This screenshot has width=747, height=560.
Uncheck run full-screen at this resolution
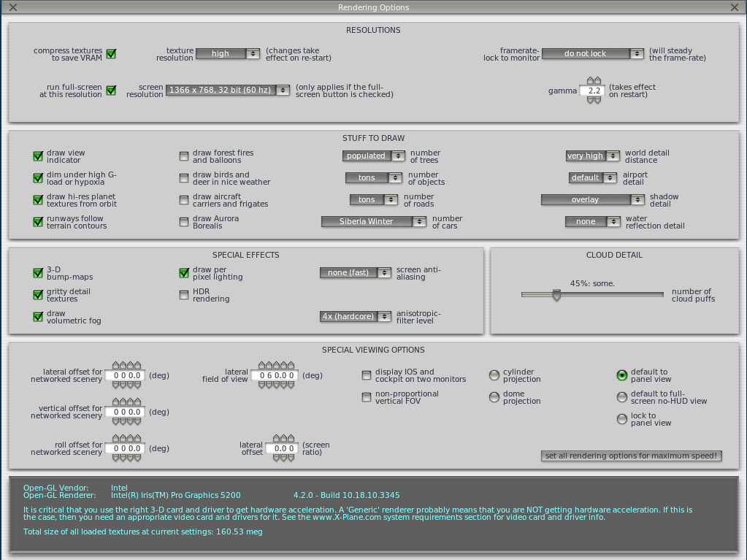pyautogui.click(x=111, y=91)
